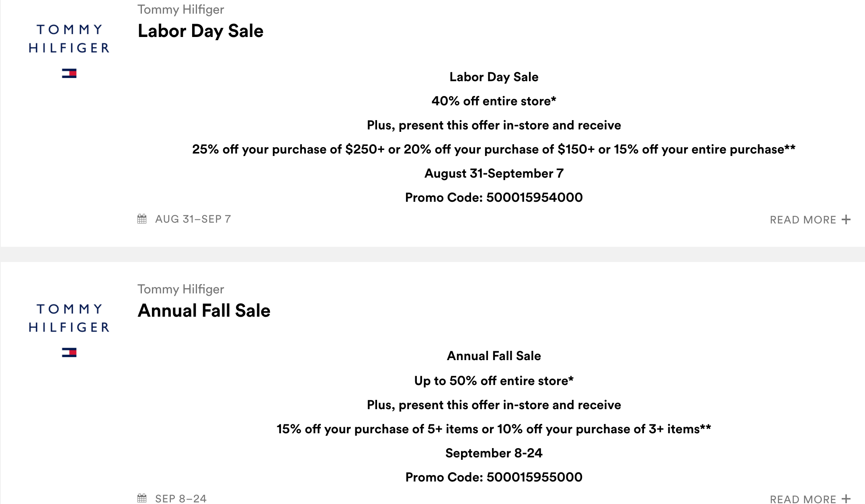Select the SEP 8–24 date label
This screenshot has height=504, width=865.
coord(181,498)
